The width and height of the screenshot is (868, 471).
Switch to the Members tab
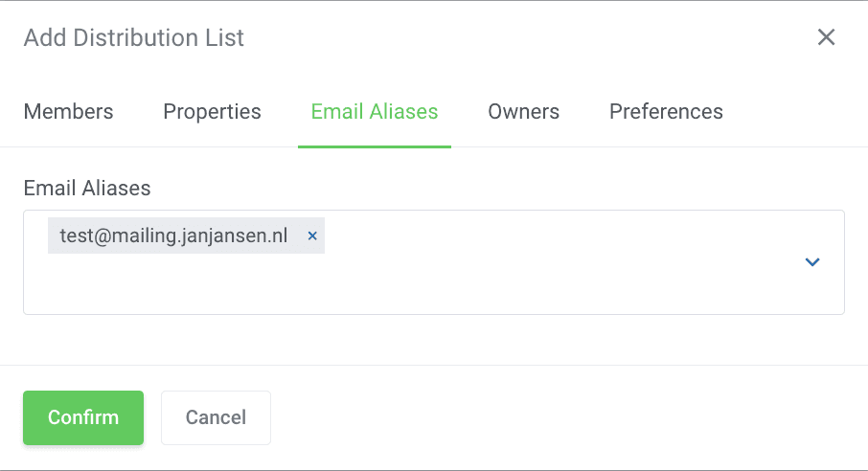click(x=68, y=112)
